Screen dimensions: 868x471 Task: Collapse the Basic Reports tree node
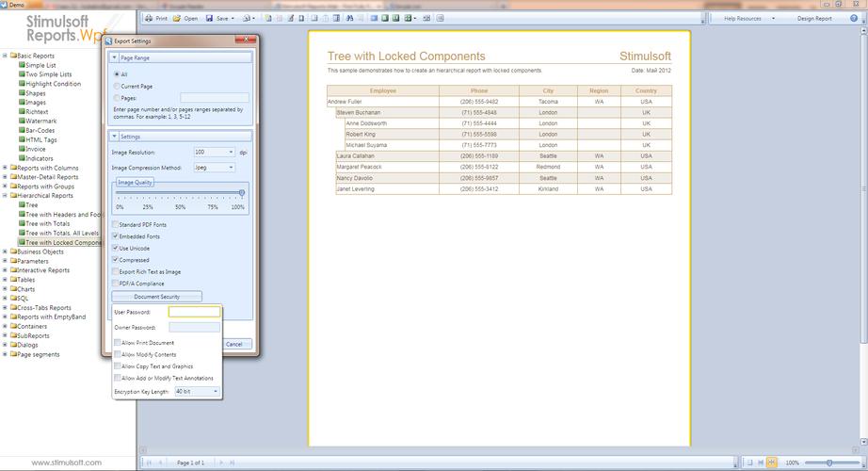coord(5,56)
